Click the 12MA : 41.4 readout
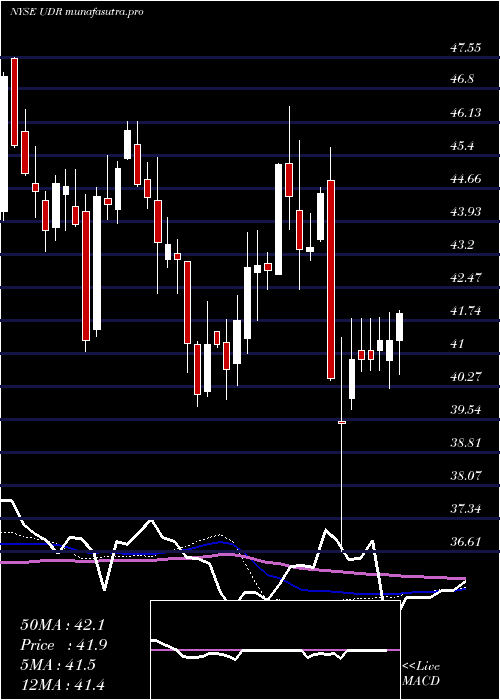500x700 pixels. (x=62, y=684)
